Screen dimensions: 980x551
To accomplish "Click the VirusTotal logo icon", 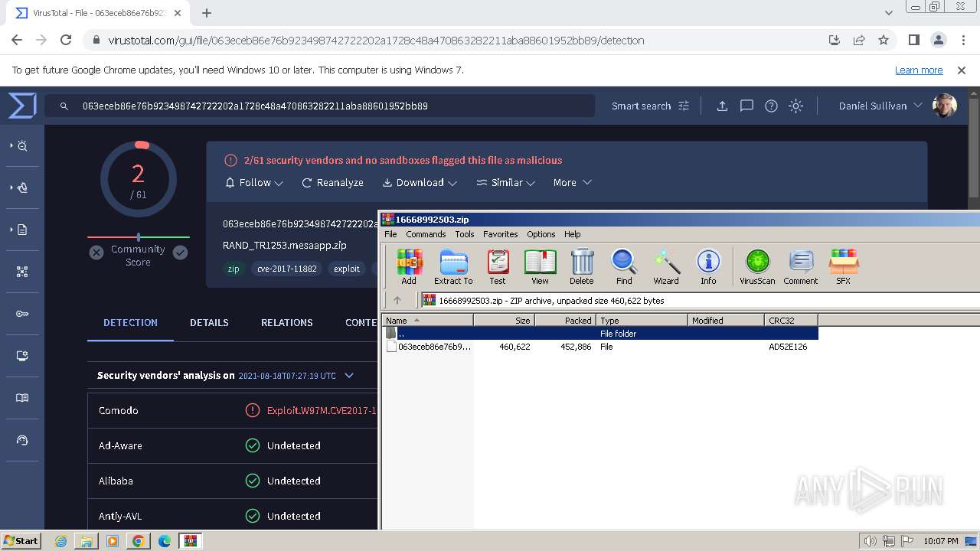I will coord(22,106).
